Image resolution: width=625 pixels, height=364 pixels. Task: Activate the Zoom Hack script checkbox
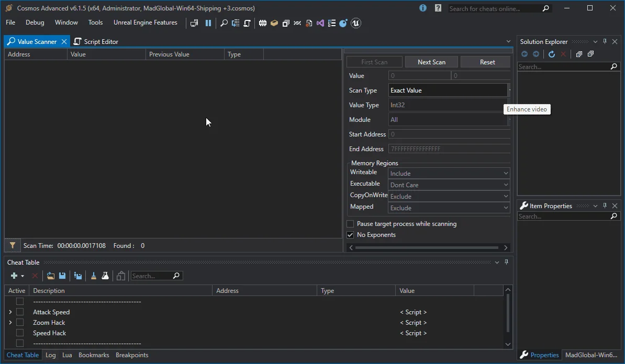pos(20,322)
